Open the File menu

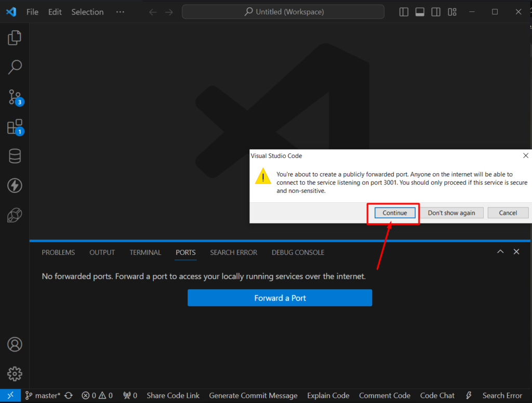pyautogui.click(x=32, y=12)
